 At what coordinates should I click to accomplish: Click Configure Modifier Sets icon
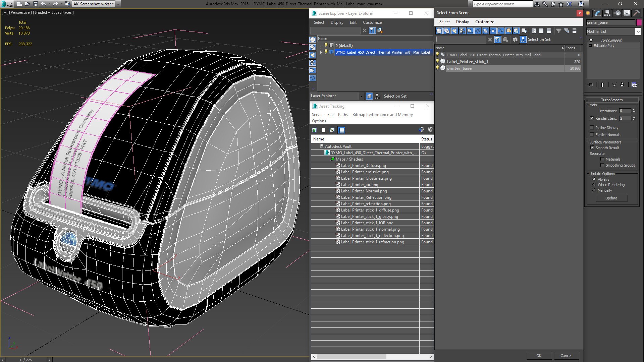(634, 85)
